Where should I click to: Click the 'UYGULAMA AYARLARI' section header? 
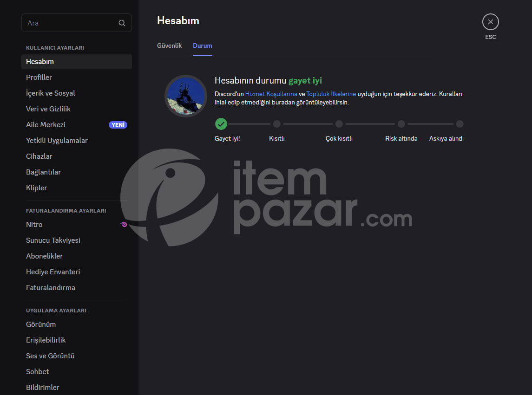(x=56, y=311)
